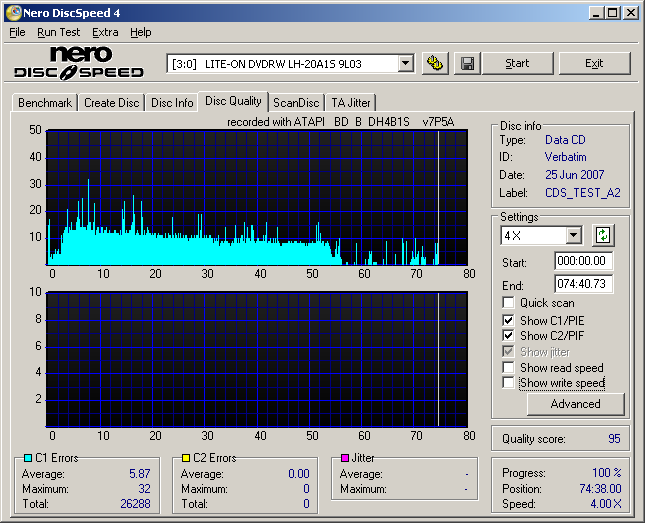
Task: Minimize the Nero DiscSpeed window
Action: [x=597, y=13]
